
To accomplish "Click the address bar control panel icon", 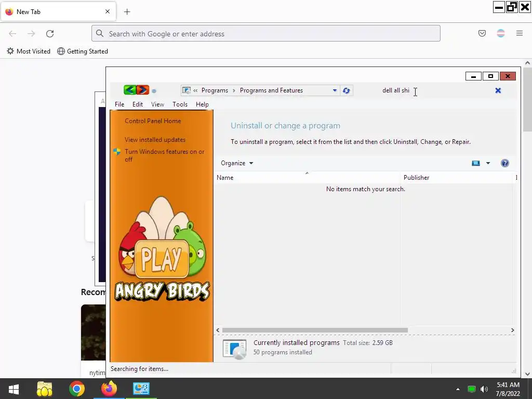I will (x=187, y=90).
